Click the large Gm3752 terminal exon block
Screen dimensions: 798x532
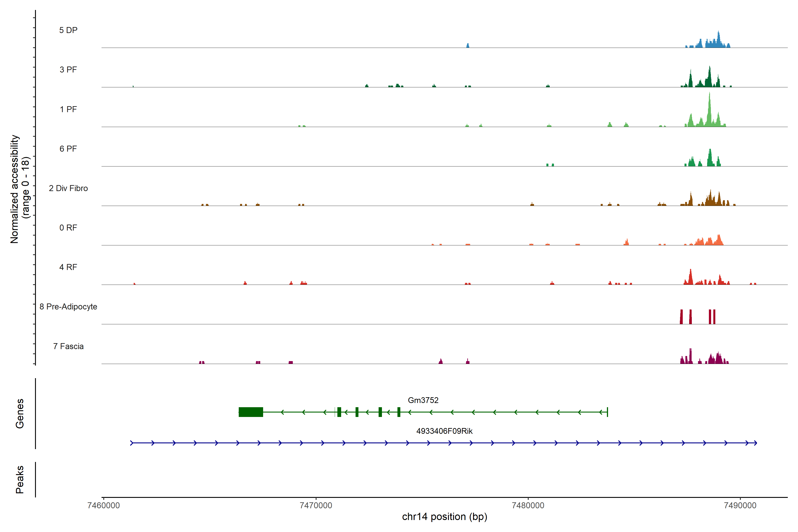pos(251,412)
